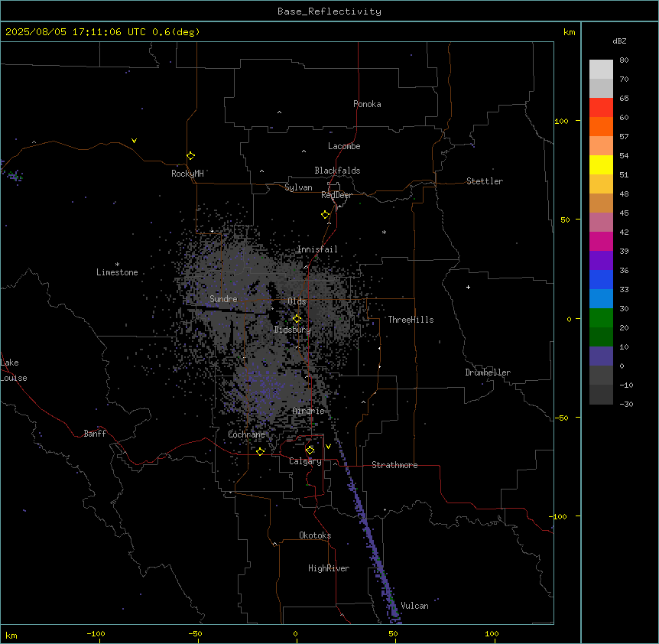
Task: Click the Banff label
Action: click(95, 434)
